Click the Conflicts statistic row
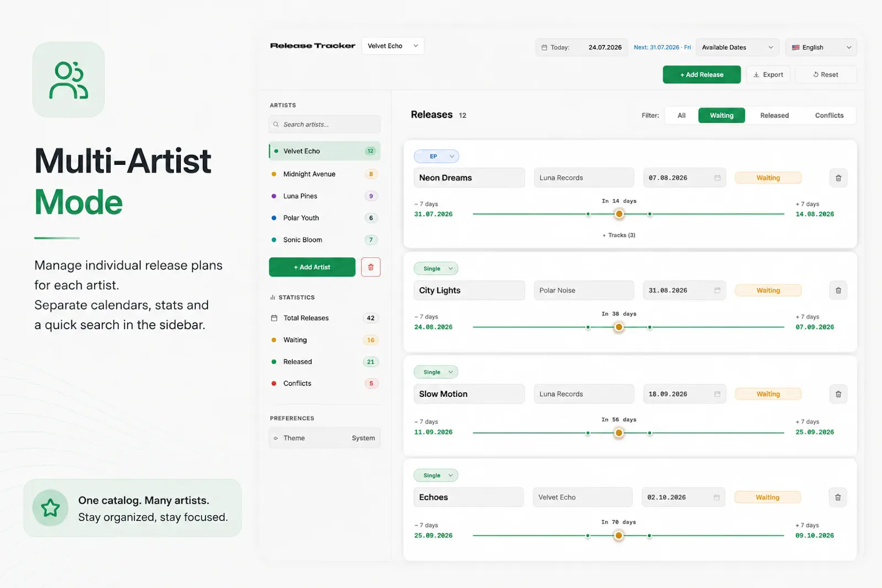The image size is (882, 588). coord(325,384)
